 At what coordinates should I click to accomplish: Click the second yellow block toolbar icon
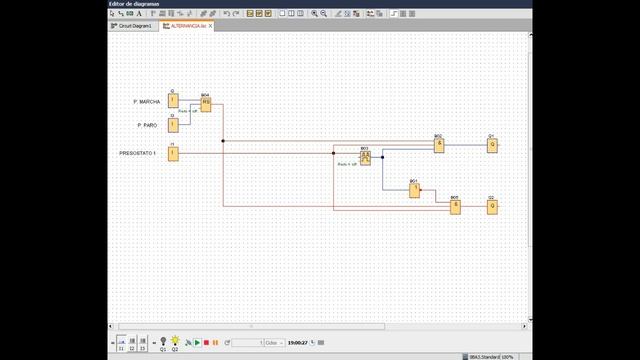[x=259, y=14]
